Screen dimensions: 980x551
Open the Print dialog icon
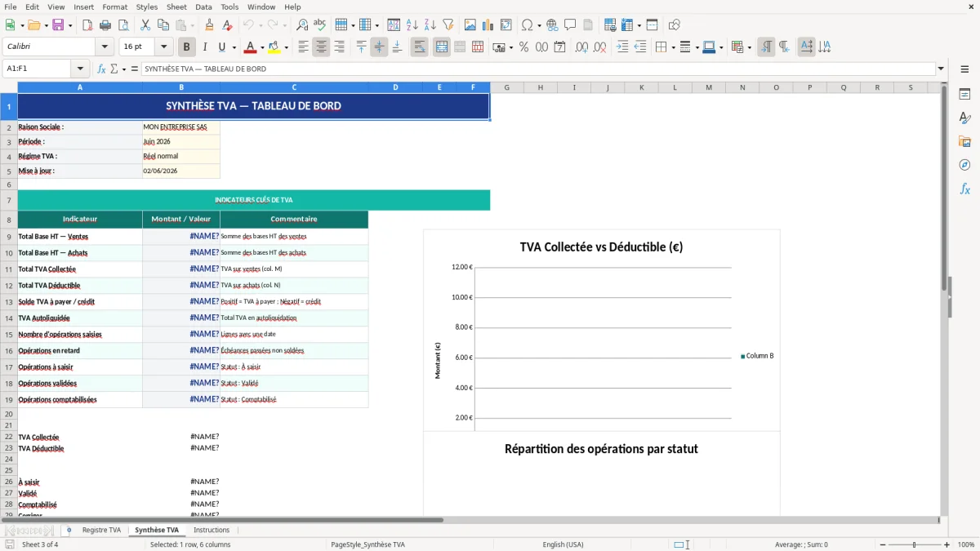[x=105, y=25]
